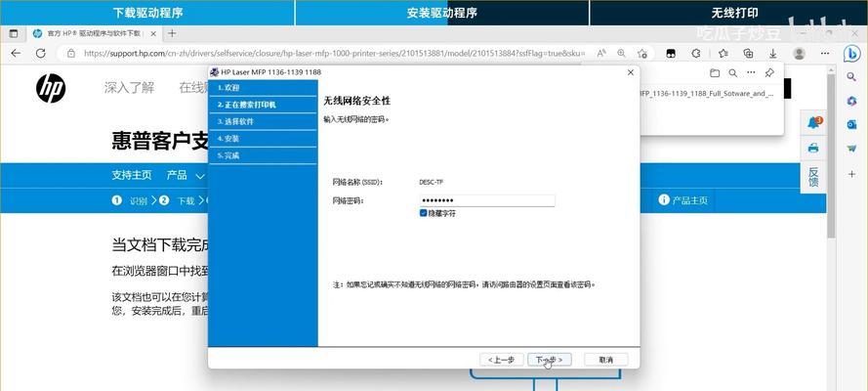
Task: Click the zoom in magnifier in address bar
Action: 621,54
